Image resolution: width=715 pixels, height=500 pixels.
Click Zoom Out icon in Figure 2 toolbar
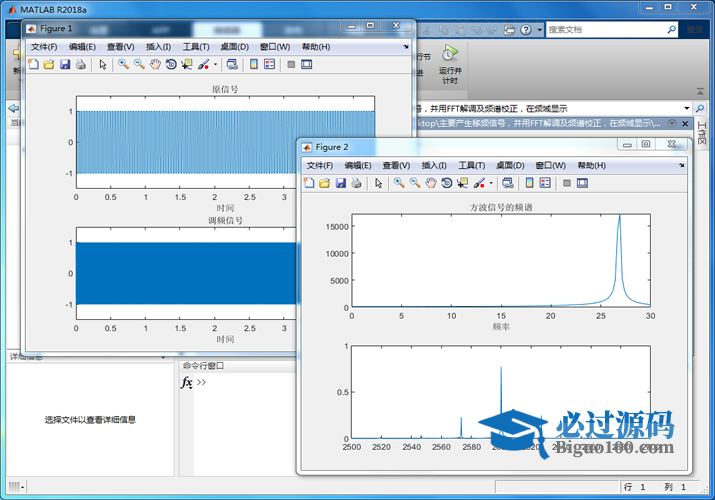414,183
